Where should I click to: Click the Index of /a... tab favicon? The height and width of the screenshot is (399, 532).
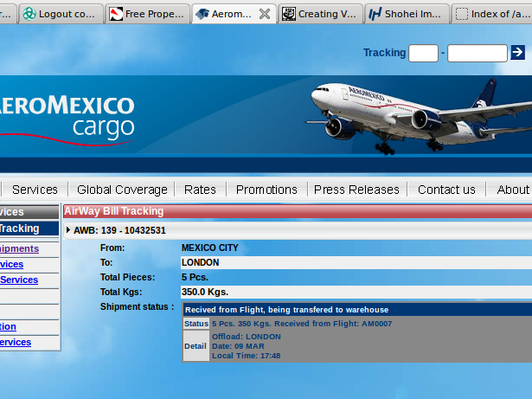(462, 14)
